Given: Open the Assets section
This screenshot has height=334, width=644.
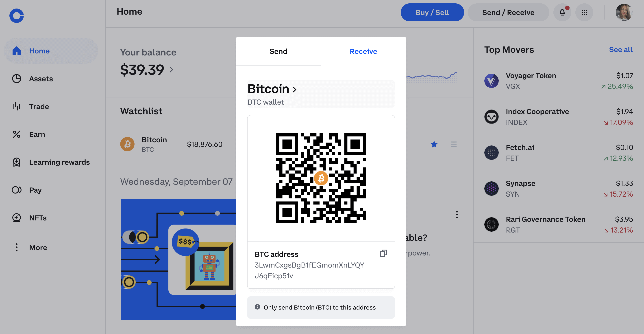Looking at the screenshot, I should (x=41, y=78).
